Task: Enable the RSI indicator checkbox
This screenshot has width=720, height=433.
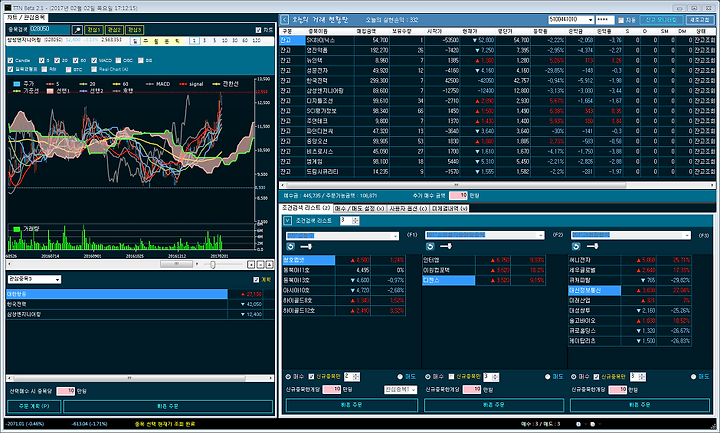Action: pyautogui.click(x=44, y=69)
